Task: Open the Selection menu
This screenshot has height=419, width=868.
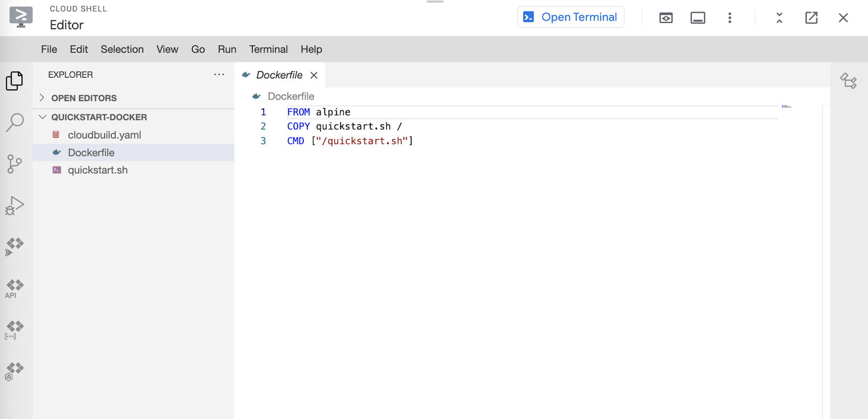Action: [x=122, y=49]
